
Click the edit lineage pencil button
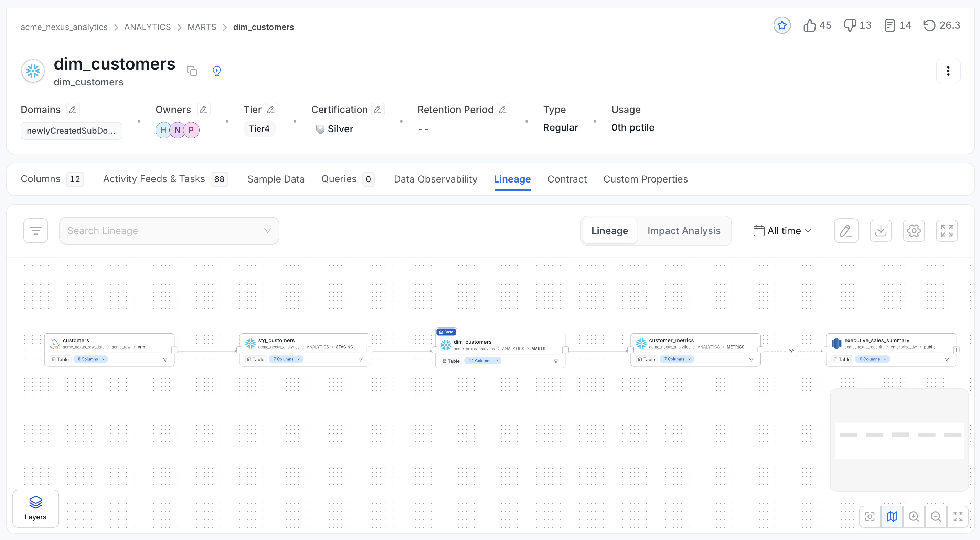(846, 231)
